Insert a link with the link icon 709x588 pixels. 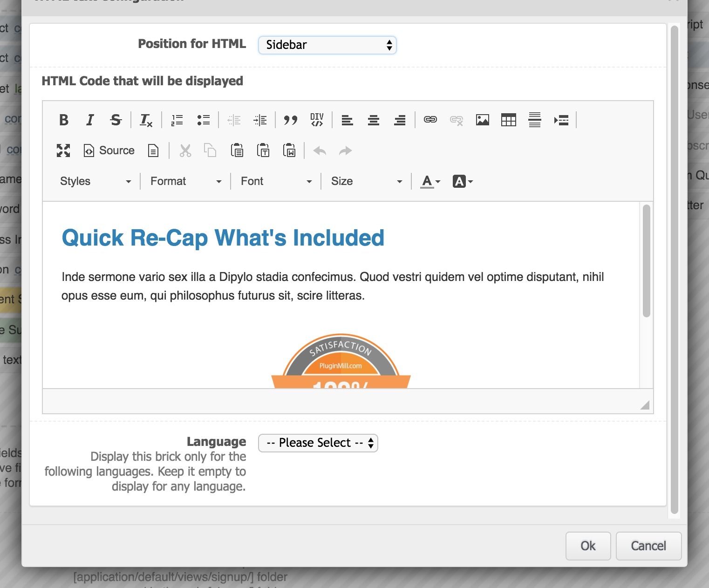coord(430,120)
